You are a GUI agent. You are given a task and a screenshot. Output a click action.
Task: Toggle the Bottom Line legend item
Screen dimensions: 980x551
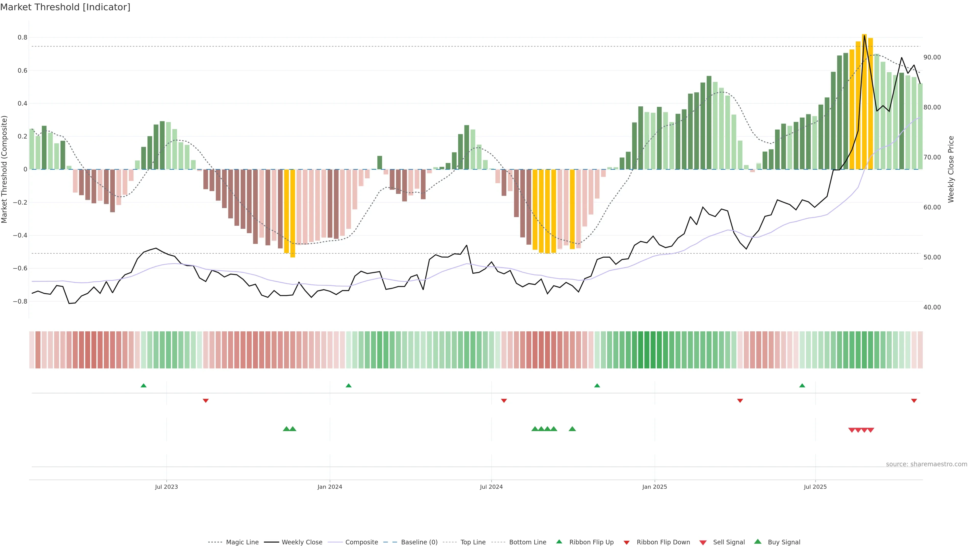coord(527,542)
